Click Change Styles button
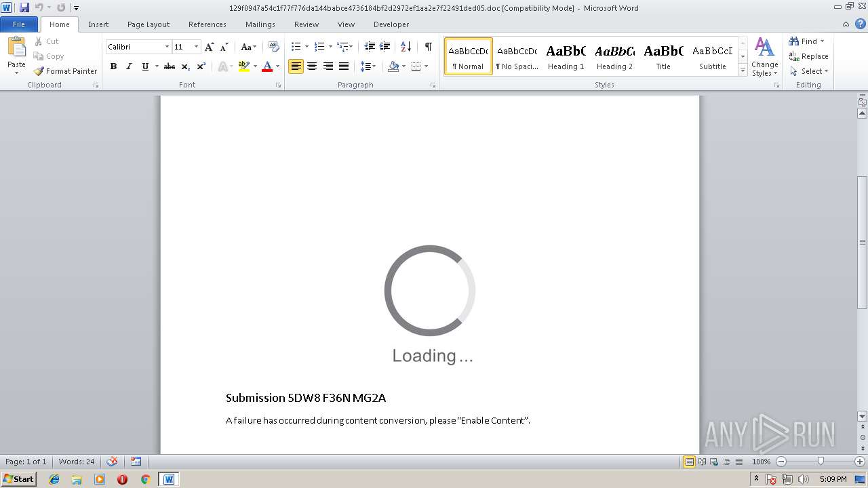 coord(764,57)
